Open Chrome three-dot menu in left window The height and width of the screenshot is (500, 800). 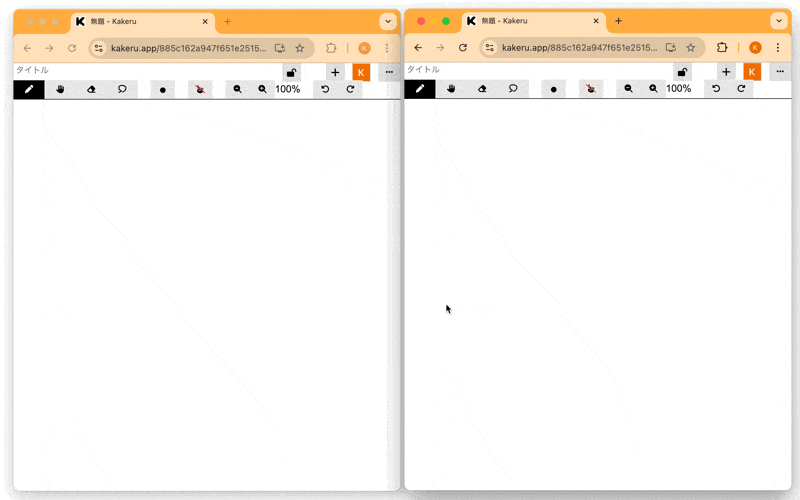click(x=387, y=48)
